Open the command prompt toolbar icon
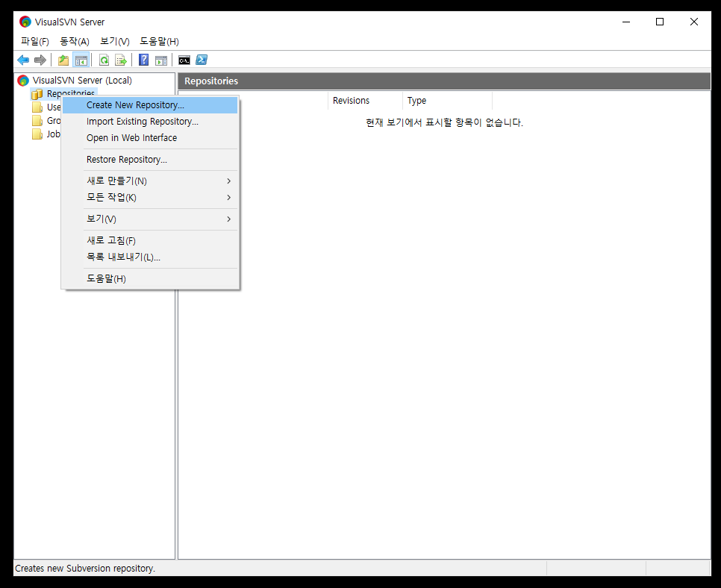Screen dimensions: 721x588 184,60
